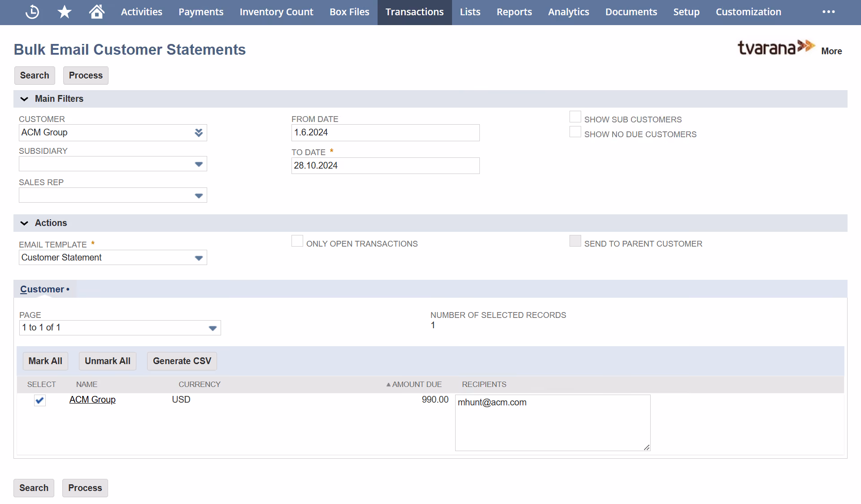This screenshot has width=861, height=504.
Task: Open the Transactions menu
Action: (x=414, y=12)
